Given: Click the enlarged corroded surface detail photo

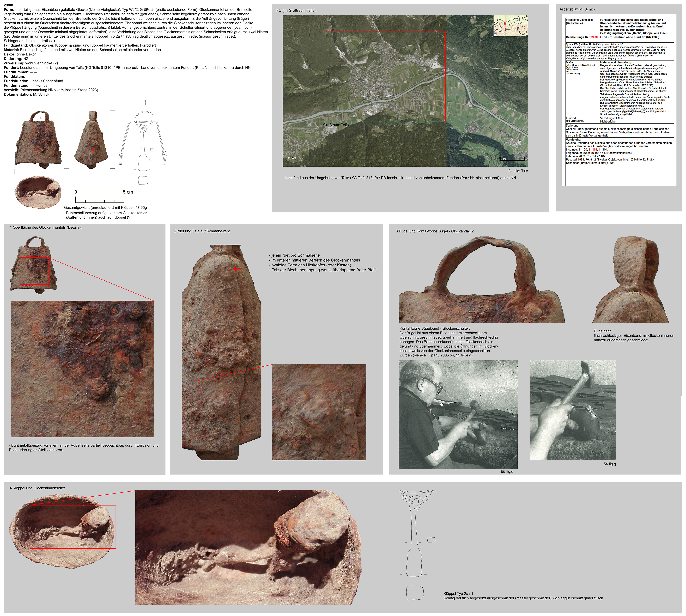Looking at the screenshot, I should pos(82,369).
